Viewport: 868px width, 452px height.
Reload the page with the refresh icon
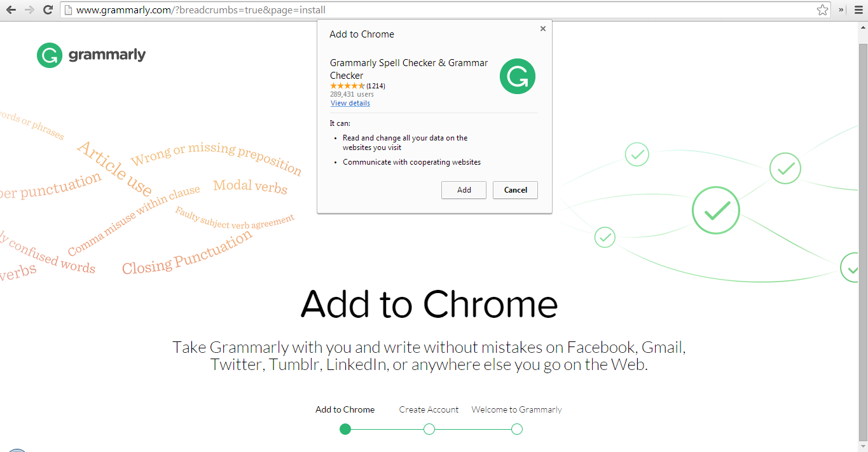[x=48, y=10]
